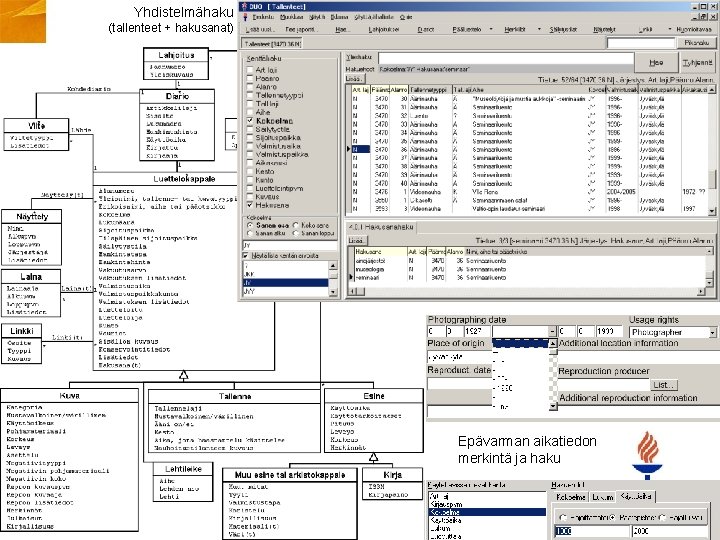Uncheck the Kokoelma checkbox
This screenshot has width=720, height=540.
pyautogui.click(x=250, y=121)
